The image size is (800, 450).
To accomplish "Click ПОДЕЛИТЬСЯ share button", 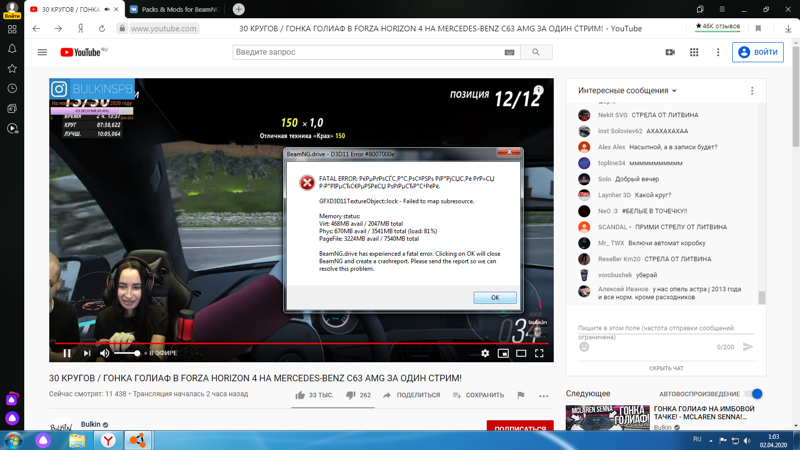I will click(411, 395).
